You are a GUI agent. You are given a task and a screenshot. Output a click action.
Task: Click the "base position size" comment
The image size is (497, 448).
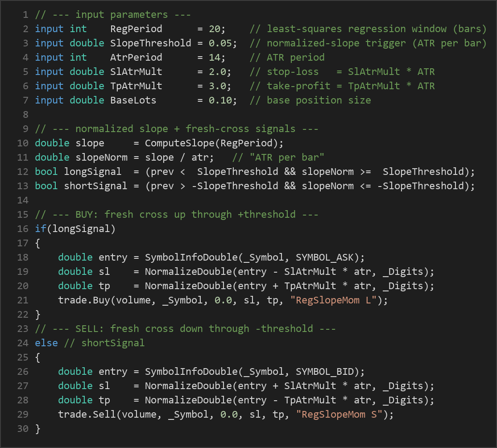(x=310, y=100)
